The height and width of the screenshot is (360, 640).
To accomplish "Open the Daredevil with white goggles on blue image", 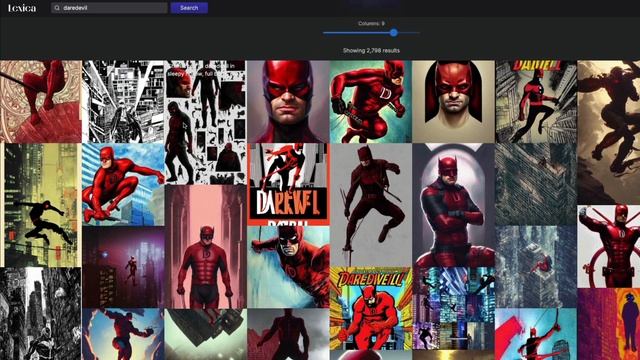I will (288, 267).
